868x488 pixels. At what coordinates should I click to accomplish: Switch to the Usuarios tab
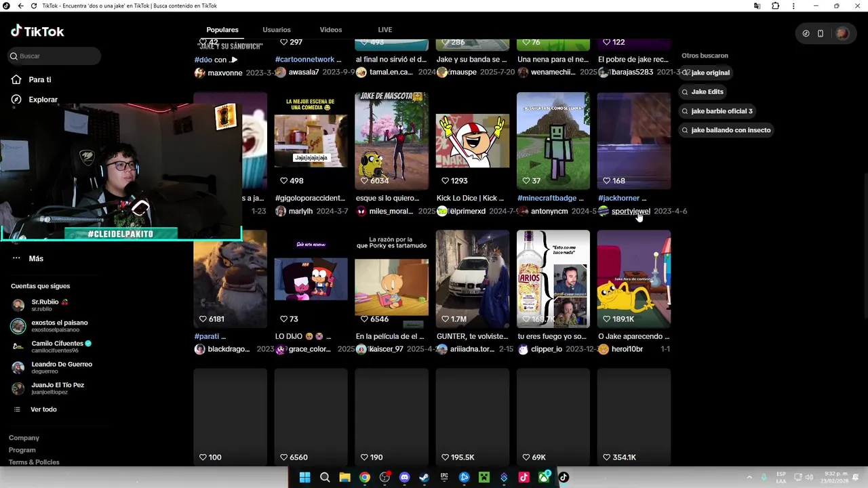click(x=277, y=30)
